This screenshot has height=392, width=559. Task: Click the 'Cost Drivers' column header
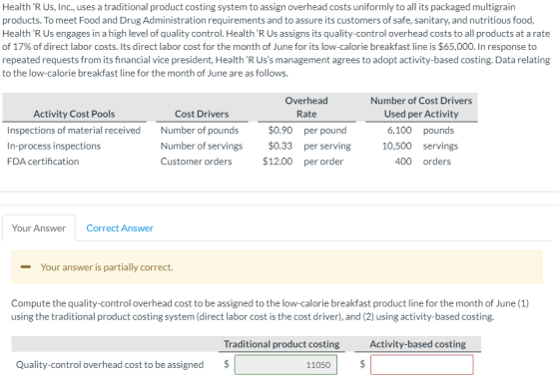point(202,114)
